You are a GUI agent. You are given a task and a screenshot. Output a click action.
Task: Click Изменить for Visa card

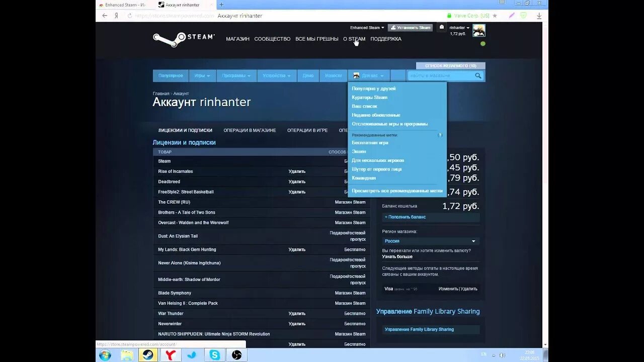(448, 289)
